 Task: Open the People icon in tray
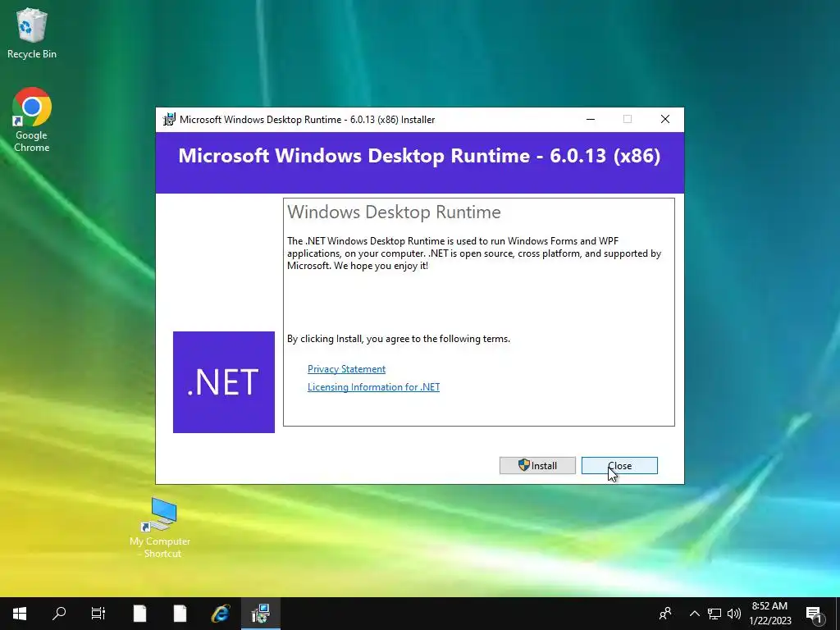pos(665,614)
